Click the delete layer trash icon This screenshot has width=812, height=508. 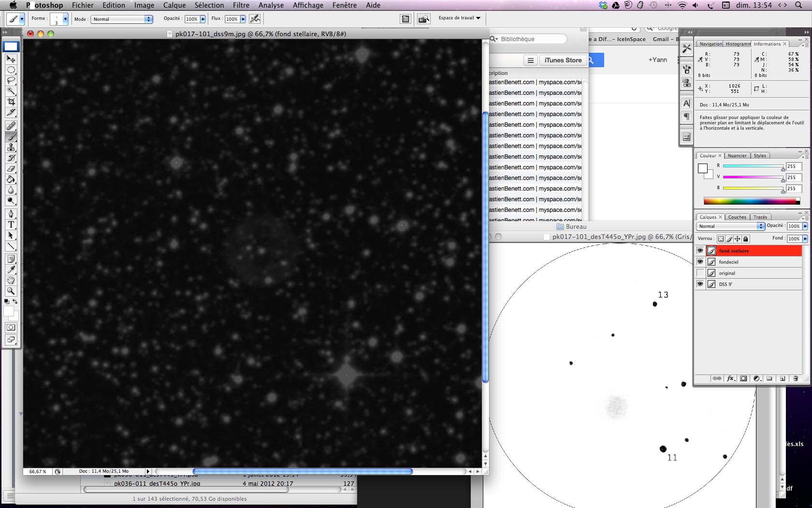(x=795, y=378)
